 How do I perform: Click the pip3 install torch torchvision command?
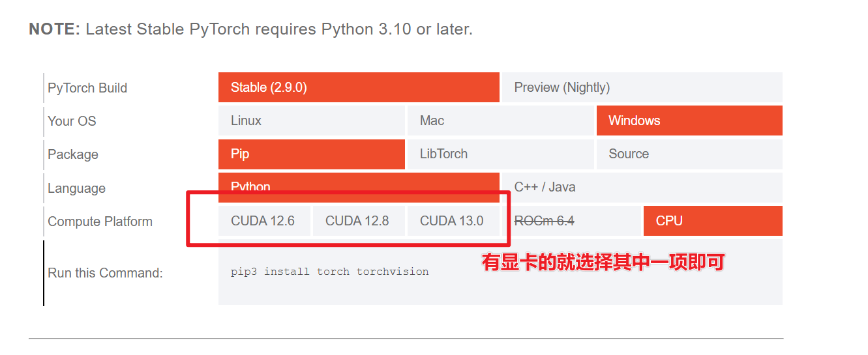point(329,272)
